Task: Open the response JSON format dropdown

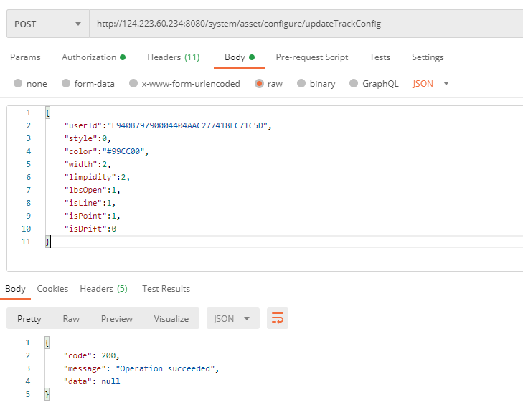Action: click(232, 319)
